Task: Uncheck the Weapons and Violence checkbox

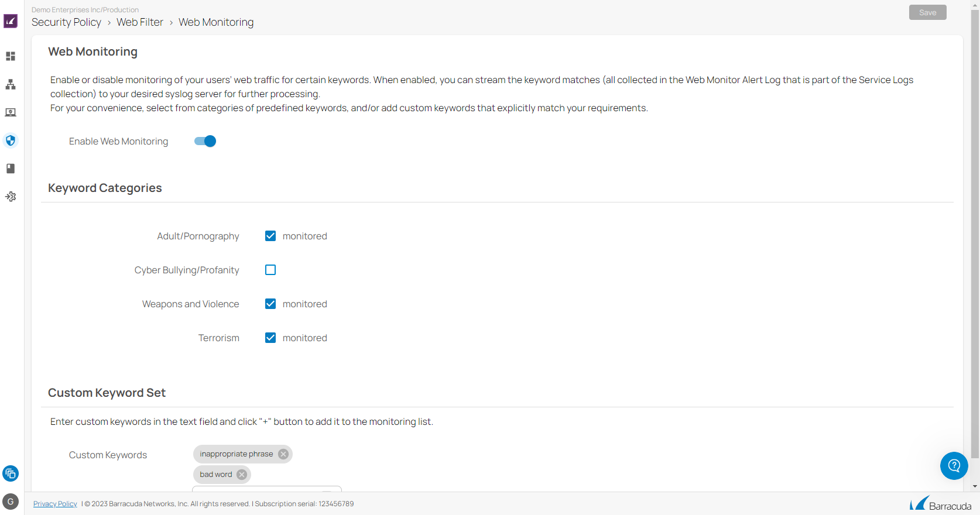Action: [x=270, y=304]
